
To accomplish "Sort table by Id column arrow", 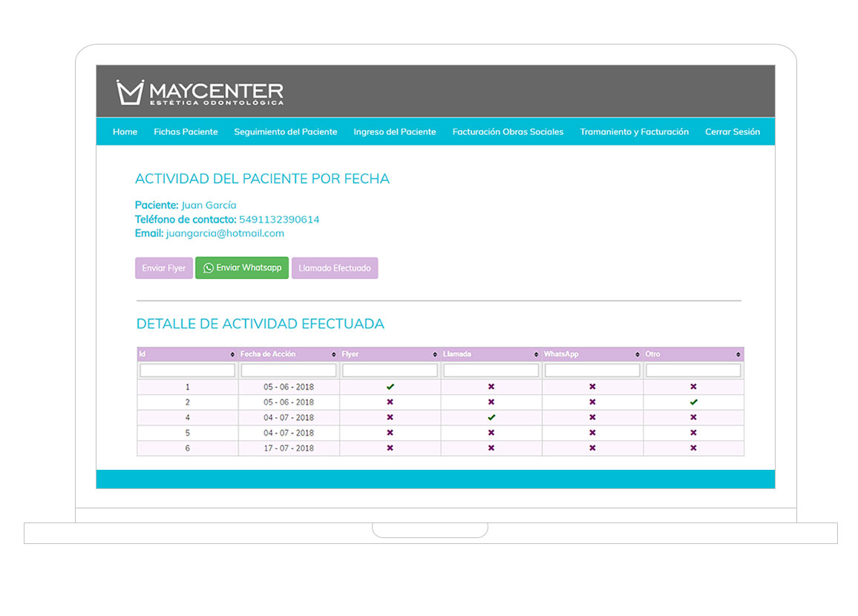I will pyautogui.click(x=232, y=355).
